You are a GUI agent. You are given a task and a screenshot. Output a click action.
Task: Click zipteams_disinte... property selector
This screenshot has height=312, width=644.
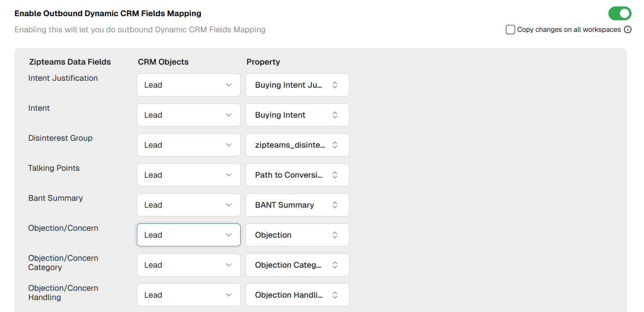pyautogui.click(x=297, y=145)
